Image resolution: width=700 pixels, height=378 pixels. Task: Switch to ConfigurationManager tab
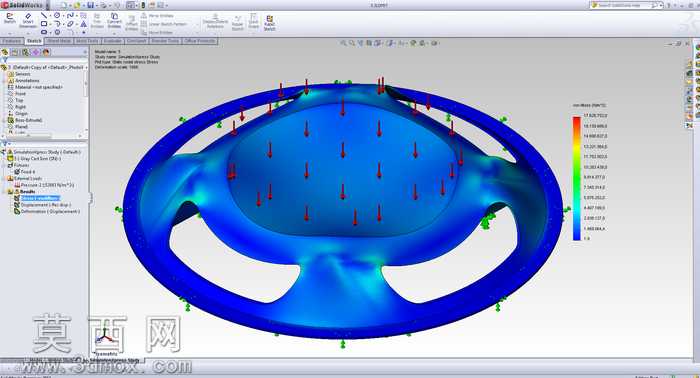click(x=25, y=52)
